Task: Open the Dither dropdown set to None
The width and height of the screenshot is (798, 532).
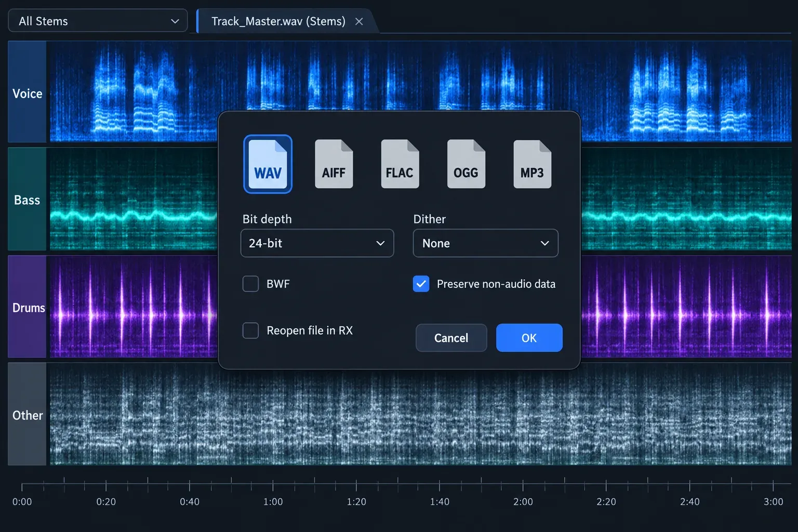Action: click(486, 243)
